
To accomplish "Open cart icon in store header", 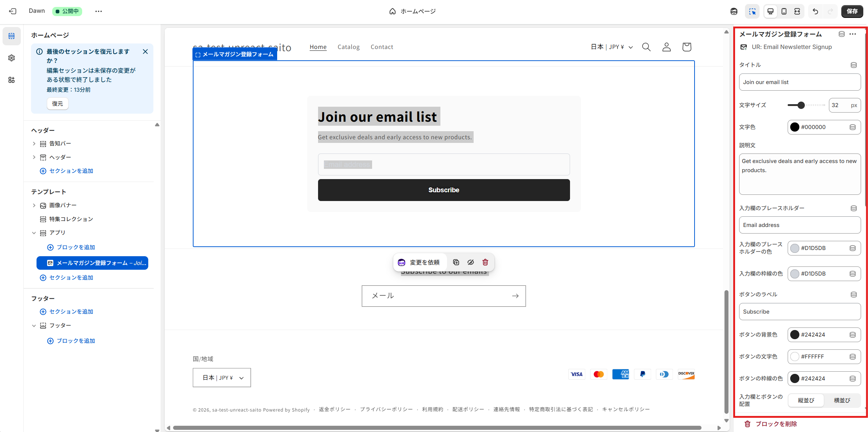I will [x=687, y=47].
